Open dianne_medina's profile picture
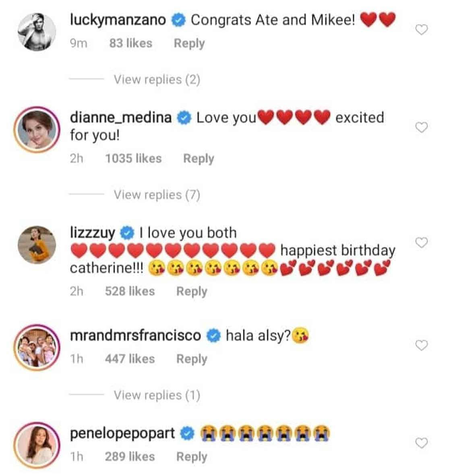The width and height of the screenshot is (451, 476). (x=37, y=130)
